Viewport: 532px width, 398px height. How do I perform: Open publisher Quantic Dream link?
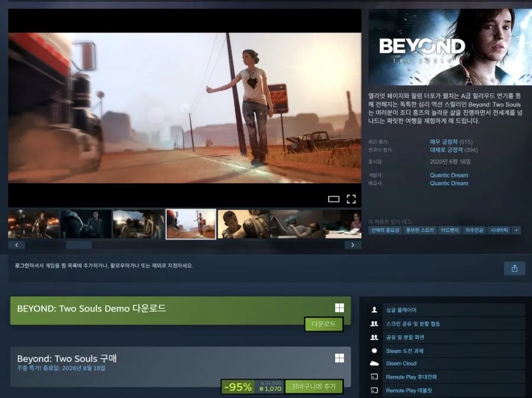pos(449,183)
